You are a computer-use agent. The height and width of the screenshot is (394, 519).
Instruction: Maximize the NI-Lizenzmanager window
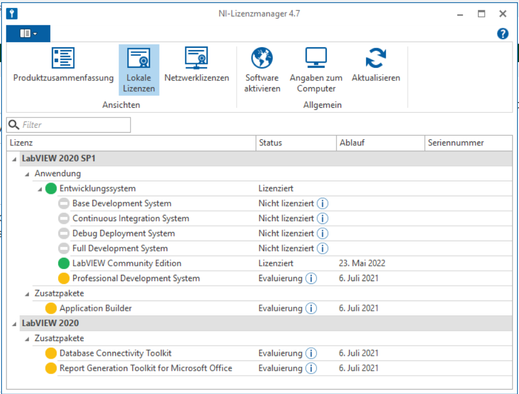click(x=481, y=14)
